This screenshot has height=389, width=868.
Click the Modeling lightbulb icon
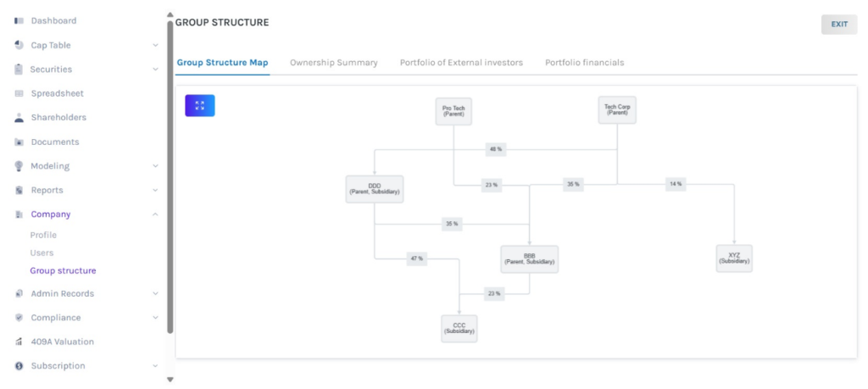coord(19,166)
